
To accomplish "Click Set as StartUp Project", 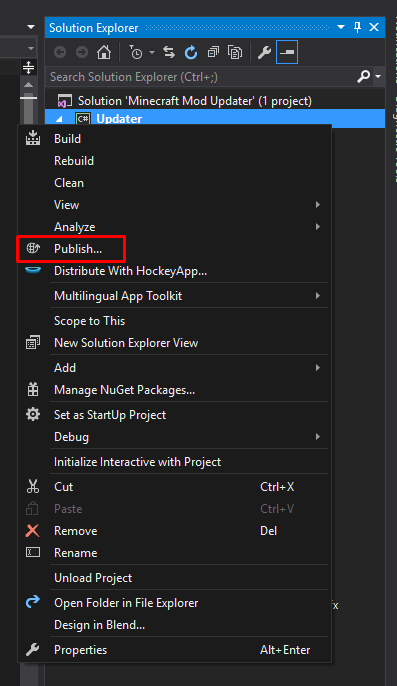I will coord(175,414).
